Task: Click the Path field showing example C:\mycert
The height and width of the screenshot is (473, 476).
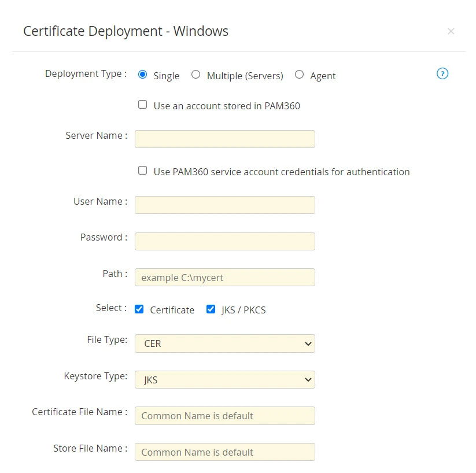Action: point(224,277)
